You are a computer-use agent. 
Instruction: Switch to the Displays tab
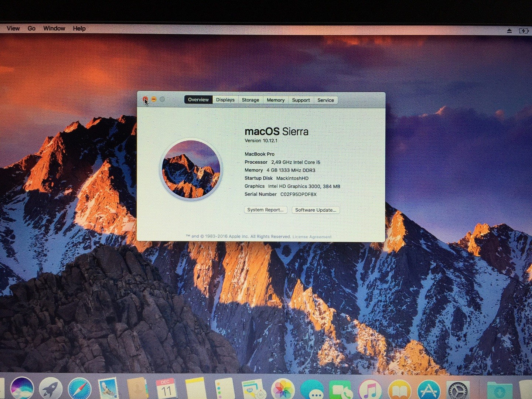coord(225,100)
